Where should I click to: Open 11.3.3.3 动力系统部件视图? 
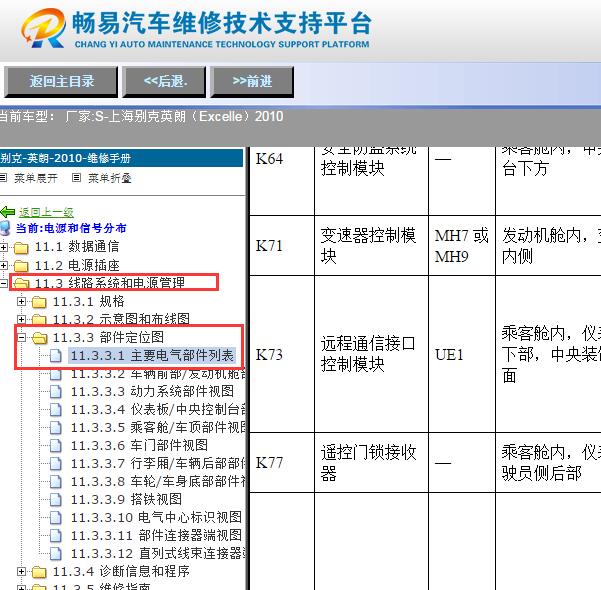tap(152, 391)
